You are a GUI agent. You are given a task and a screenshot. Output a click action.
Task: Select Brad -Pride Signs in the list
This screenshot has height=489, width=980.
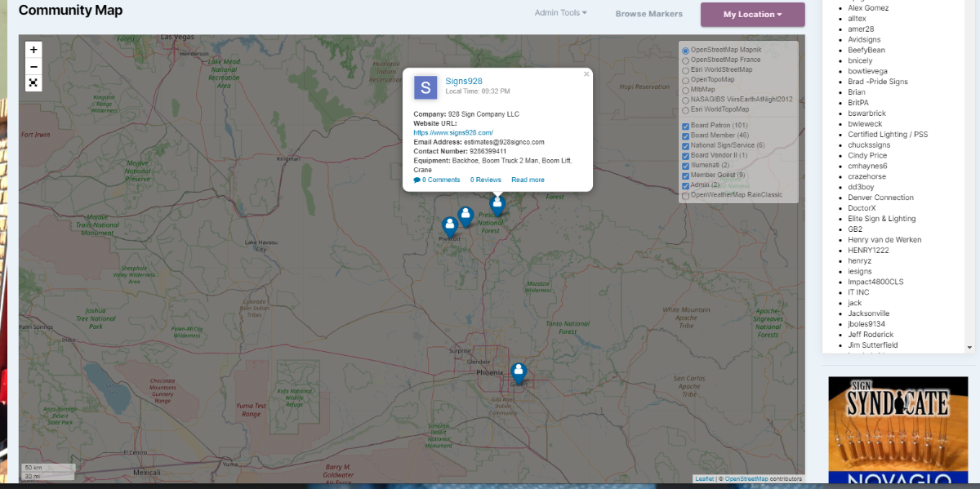coord(876,82)
